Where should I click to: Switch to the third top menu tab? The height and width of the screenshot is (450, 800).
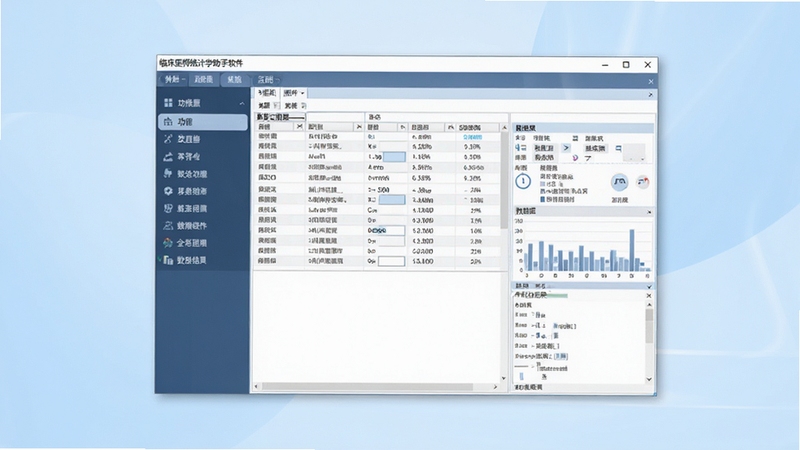pyautogui.click(x=234, y=79)
